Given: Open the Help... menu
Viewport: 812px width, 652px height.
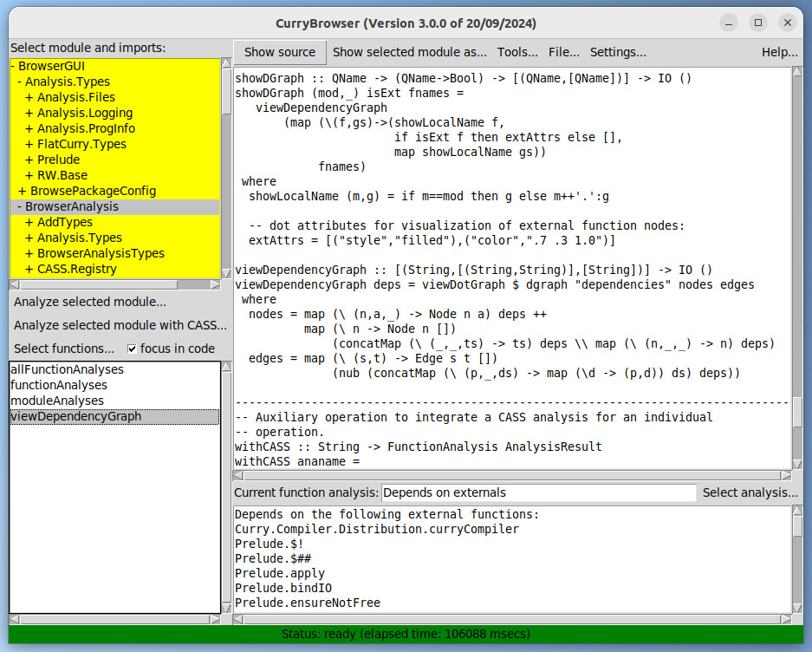Looking at the screenshot, I should tap(779, 52).
